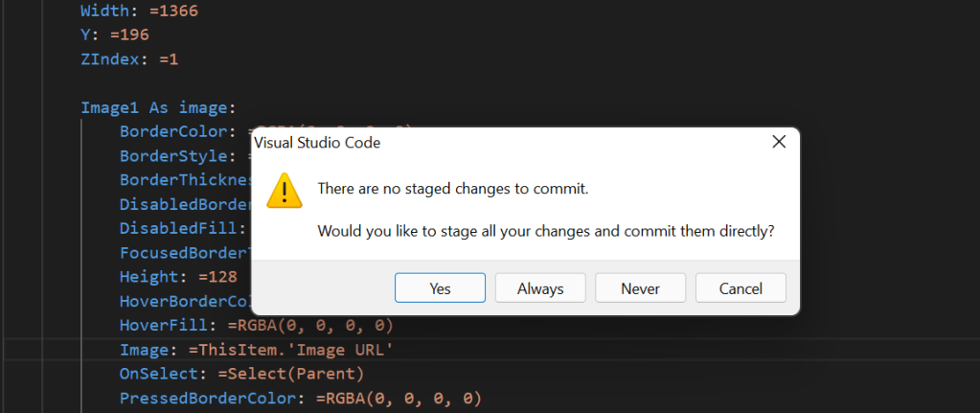This screenshot has width=980, height=413.
Task: Click the Y: =196 code line
Action: pyautogui.click(x=115, y=35)
